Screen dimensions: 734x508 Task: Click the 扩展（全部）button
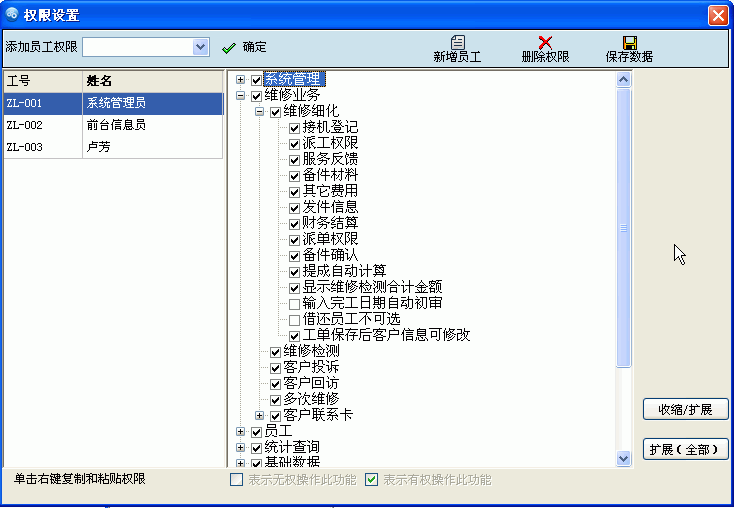(685, 449)
